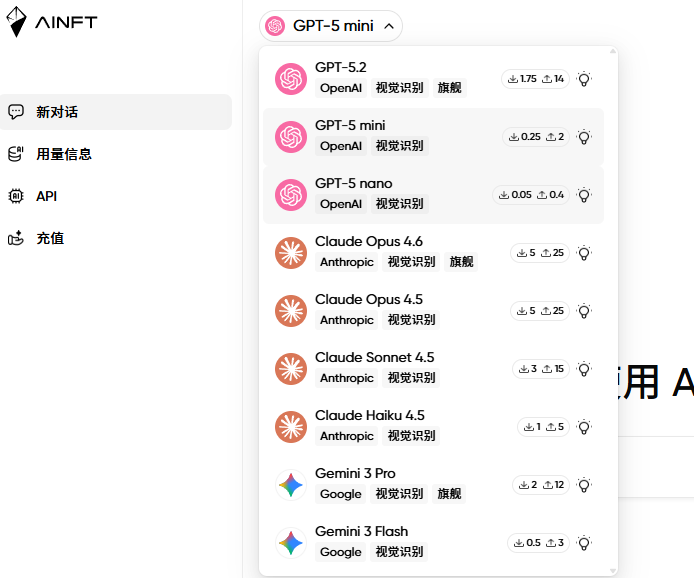The height and width of the screenshot is (578, 694).
Task: Choose Gemini 3 Flash from the model list
Action: point(361,532)
